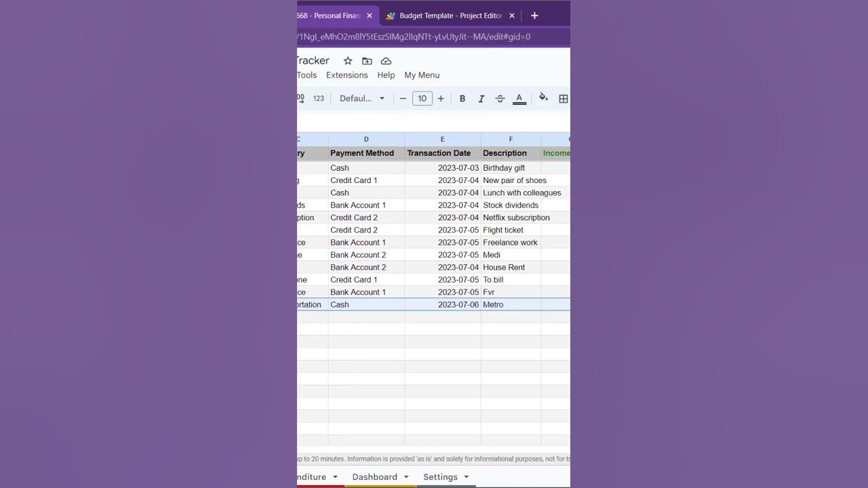Select column E header
This screenshot has width=868, height=488.
(x=443, y=139)
